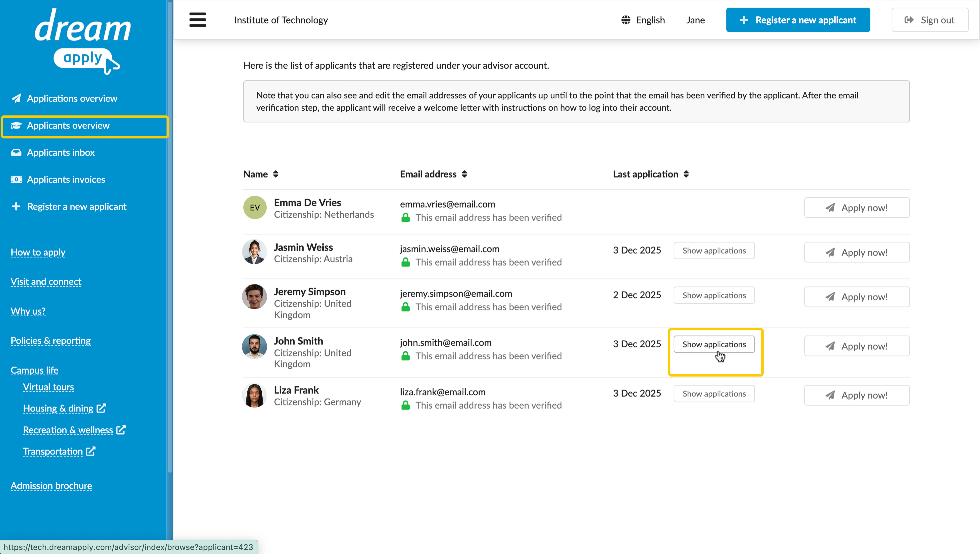Click the green lock icon in Emma's row
Image resolution: width=980 pixels, height=554 pixels.
406,217
